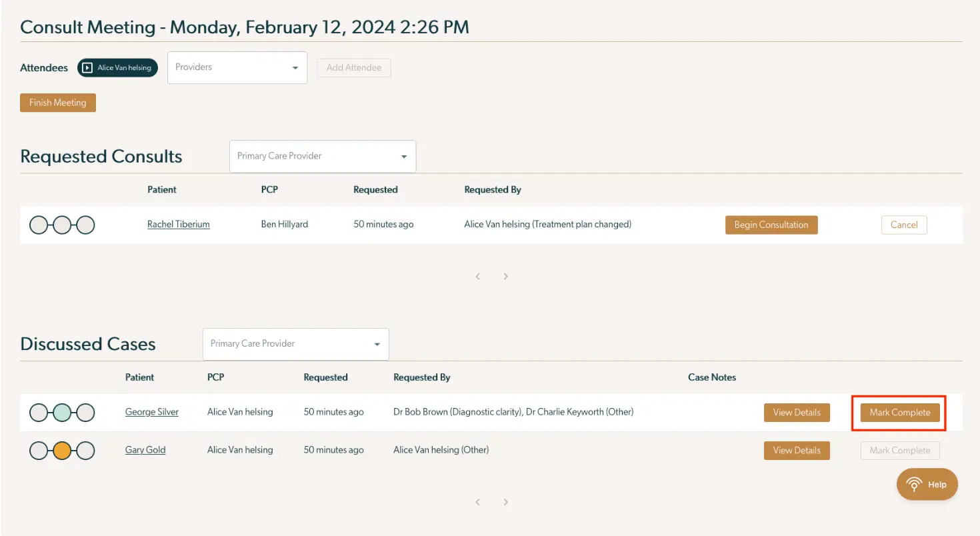Begin Consultation for Rachel Tiberium
980x536 pixels.
[x=771, y=225]
